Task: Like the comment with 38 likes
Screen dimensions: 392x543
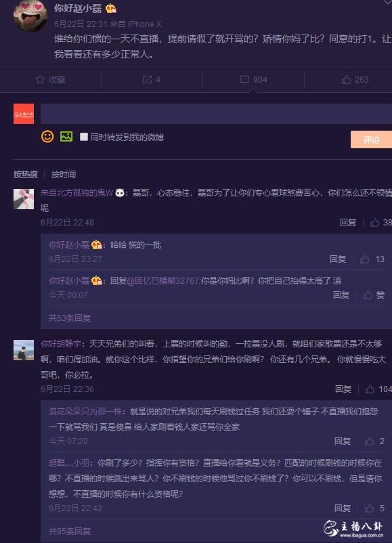Action: (380, 222)
